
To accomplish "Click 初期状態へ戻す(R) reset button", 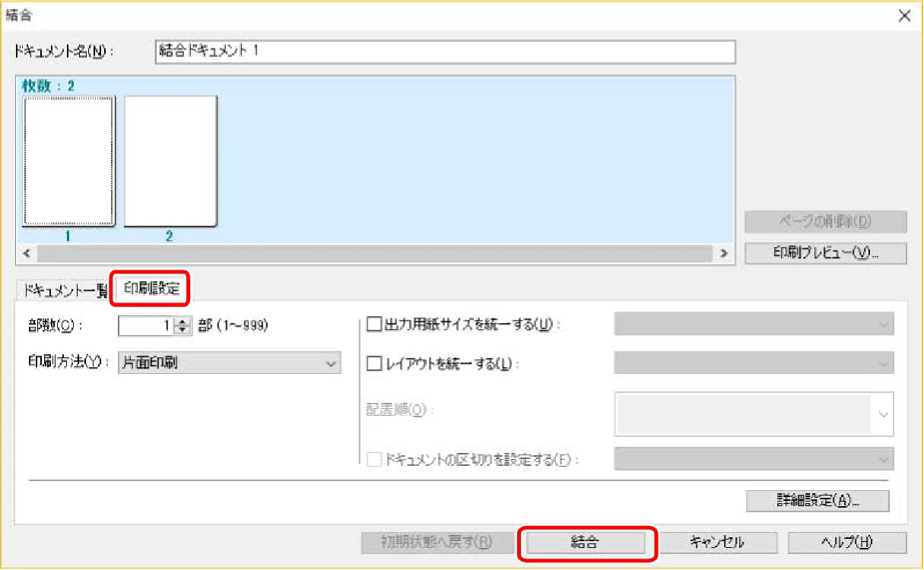I will (x=437, y=542).
